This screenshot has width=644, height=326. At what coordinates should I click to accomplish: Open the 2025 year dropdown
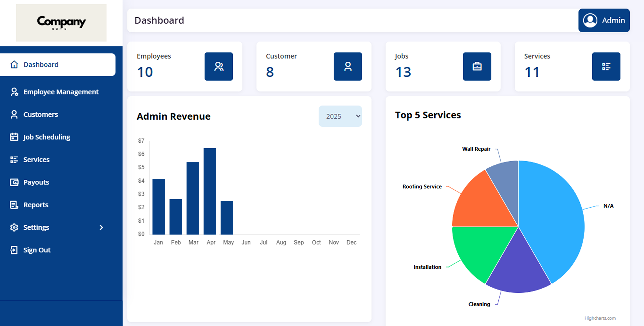tap(340, 116)
